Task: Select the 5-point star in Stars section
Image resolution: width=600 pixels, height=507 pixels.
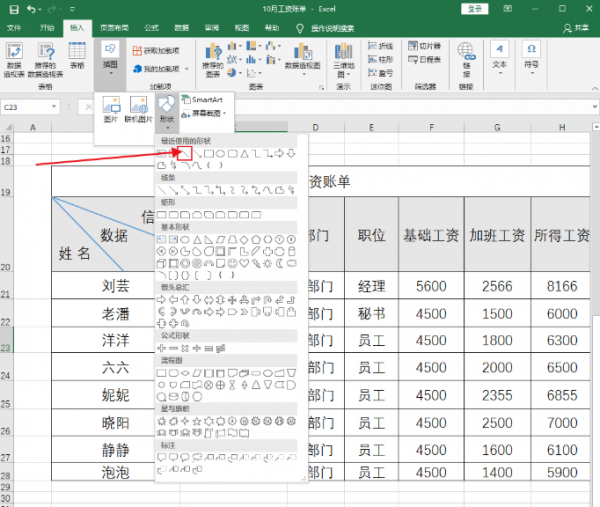Action: [197, 421]
